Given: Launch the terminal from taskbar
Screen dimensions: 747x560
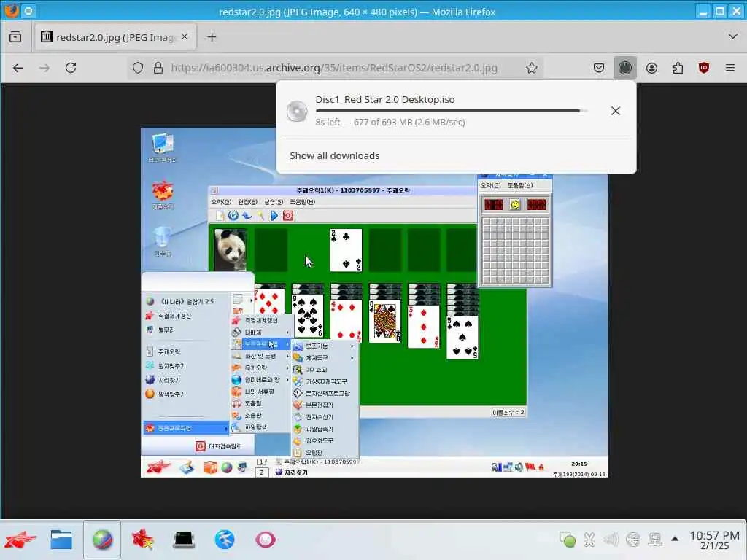Looking at the screenshot, I should [184, 540].
